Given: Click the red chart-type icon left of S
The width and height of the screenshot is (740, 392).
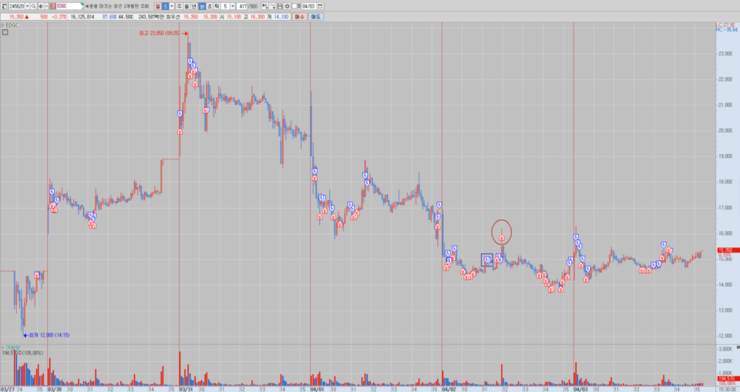Looking at the screenshot, I should pyautogui.click(x=158, y=6).
